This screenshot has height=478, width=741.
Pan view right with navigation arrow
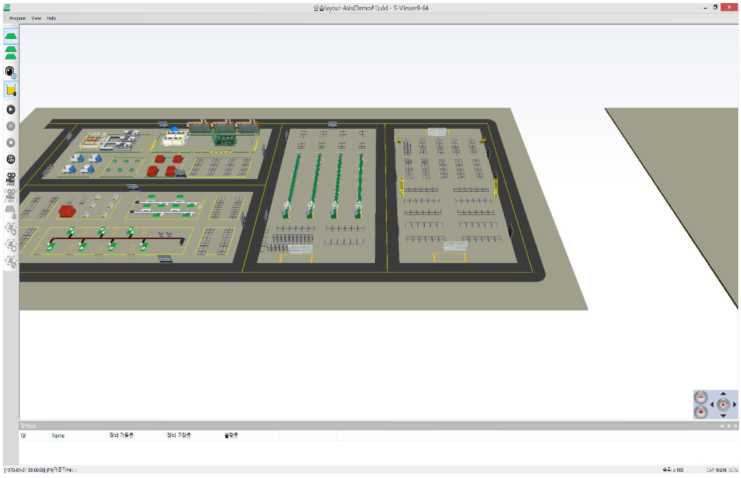tap(735, 404)
